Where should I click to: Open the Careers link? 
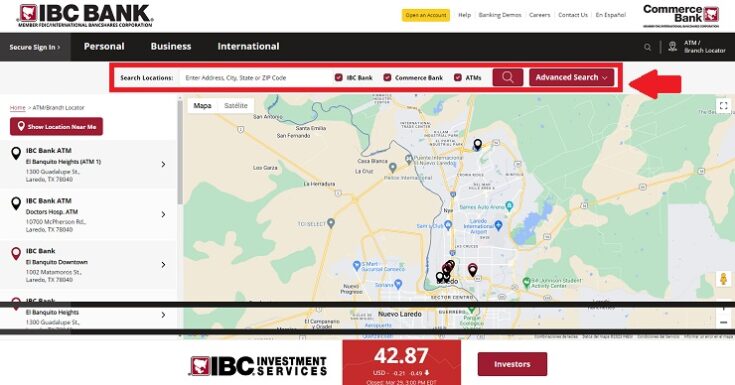click(540, 15)
